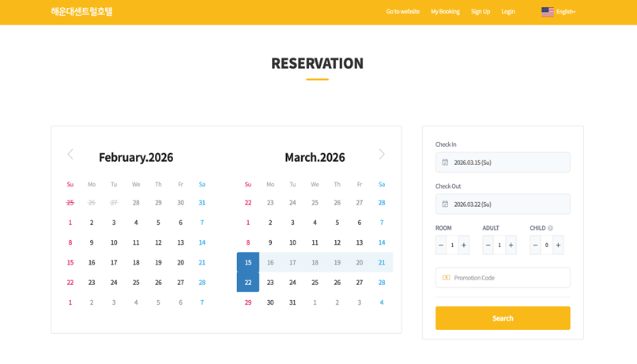The height and width of the screenshot is (364, 637).
Task: Open Go to website menu link
Action: pyautogui.click(x=402, y=12)
